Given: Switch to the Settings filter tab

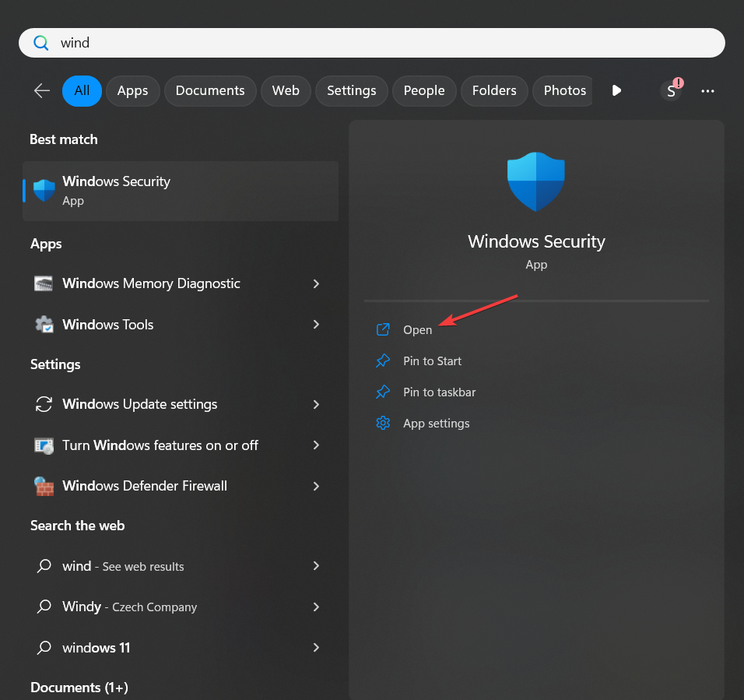Looking at the screenshot, I should click(x=352, y=90).
